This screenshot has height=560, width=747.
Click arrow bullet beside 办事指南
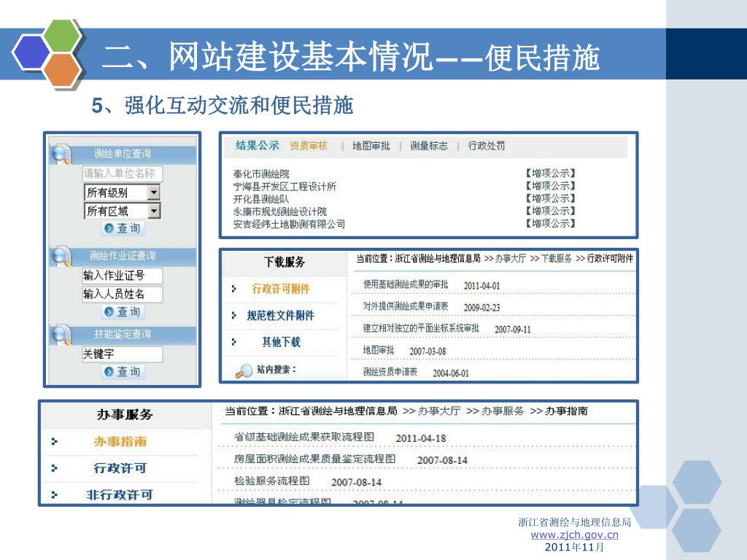[x=54, y=441]
